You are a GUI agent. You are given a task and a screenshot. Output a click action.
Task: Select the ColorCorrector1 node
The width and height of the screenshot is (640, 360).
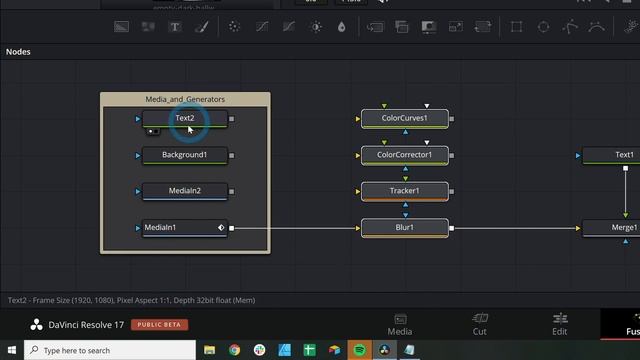[x=405, y=155]
